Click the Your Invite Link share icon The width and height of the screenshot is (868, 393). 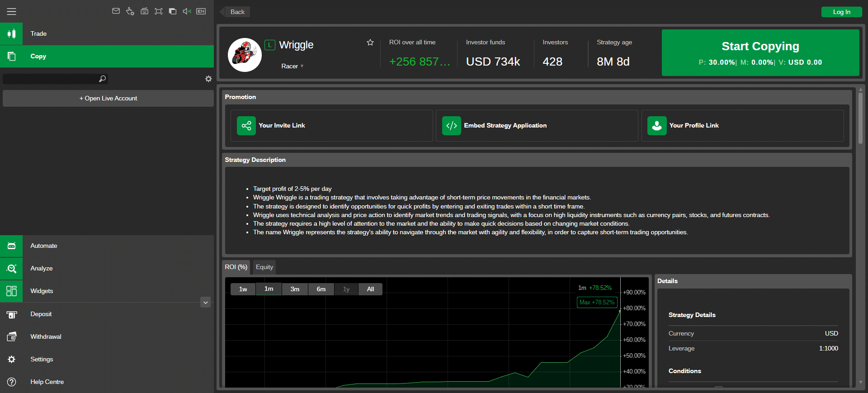point(246,126)
